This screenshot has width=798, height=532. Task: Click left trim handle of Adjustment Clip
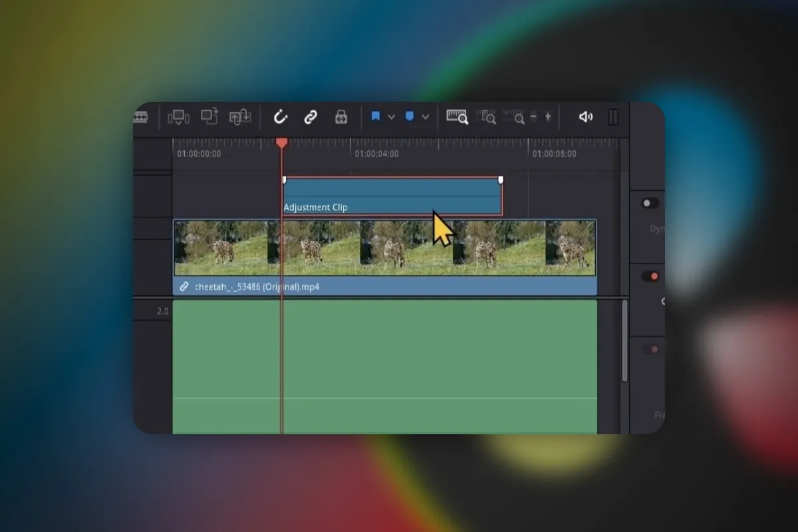click(x=284, y=180)
